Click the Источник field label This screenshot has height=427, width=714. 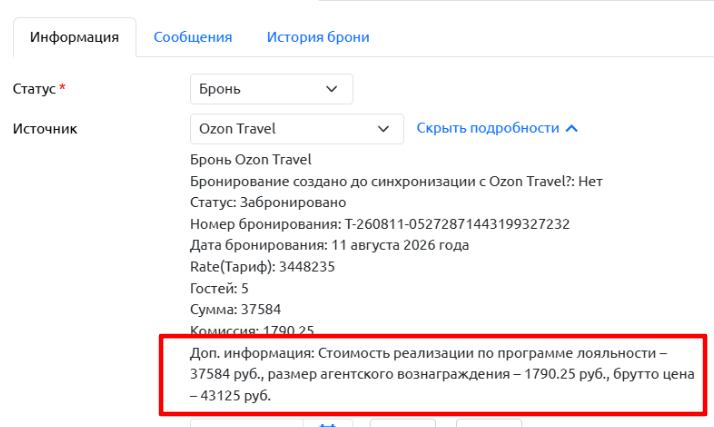point(45,129)
